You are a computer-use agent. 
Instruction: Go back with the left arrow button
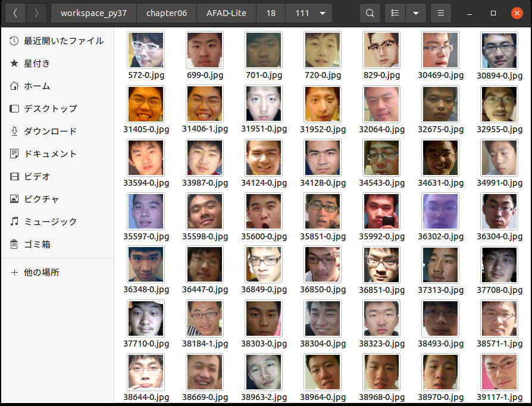15,13
